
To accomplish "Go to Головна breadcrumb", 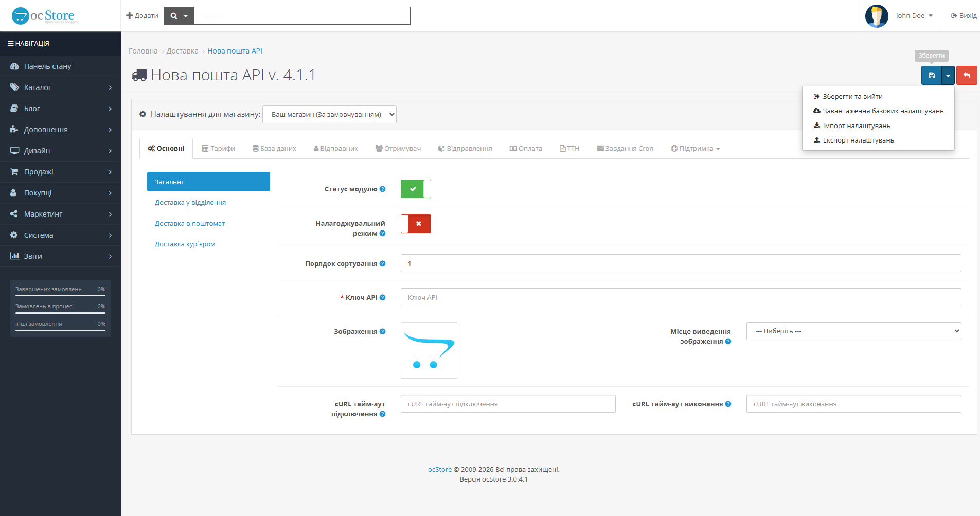I will tap(143, 51).
